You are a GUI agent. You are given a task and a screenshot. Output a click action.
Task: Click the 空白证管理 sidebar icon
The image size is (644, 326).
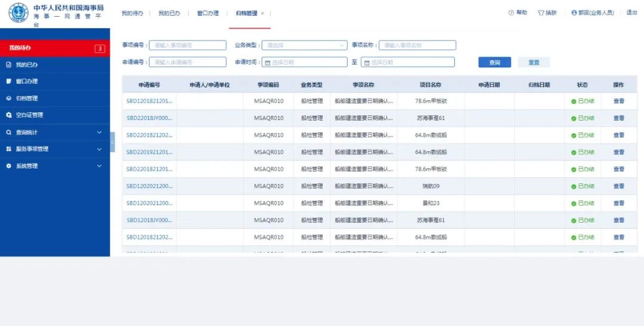coord(9,115)
